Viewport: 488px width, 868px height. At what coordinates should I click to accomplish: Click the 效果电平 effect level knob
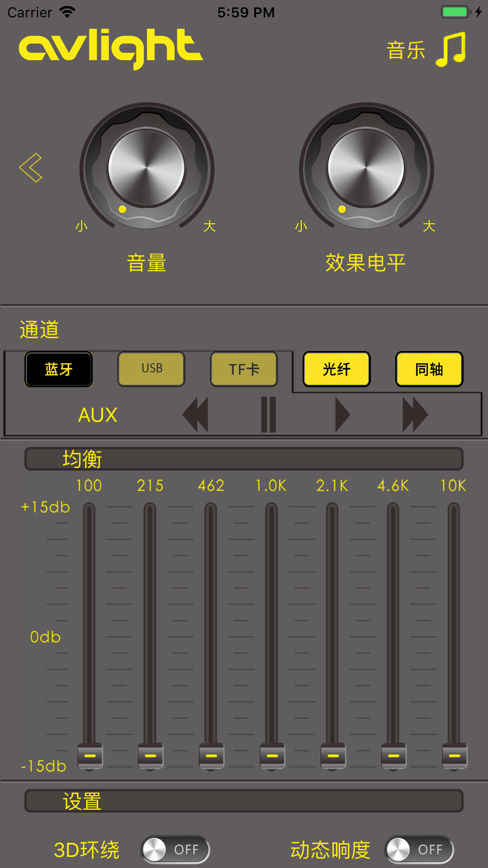click(x=366, y=167)
